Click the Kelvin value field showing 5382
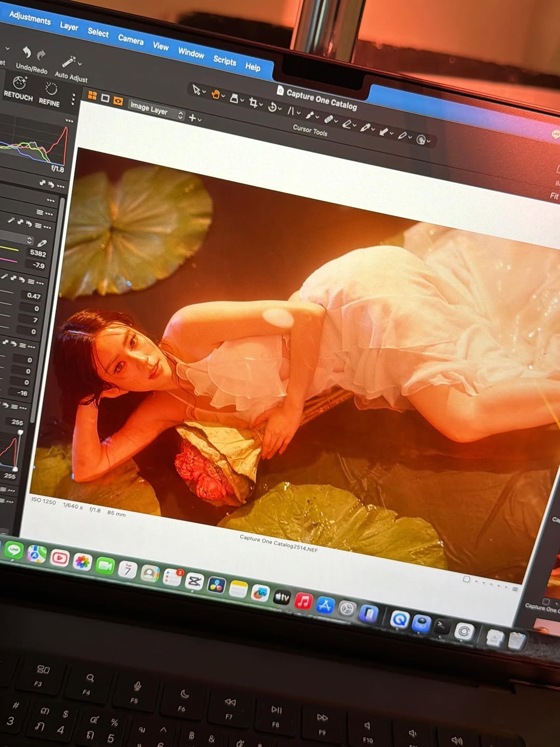Viewport: 560px width, 747px height. click(x=38, y=253)
